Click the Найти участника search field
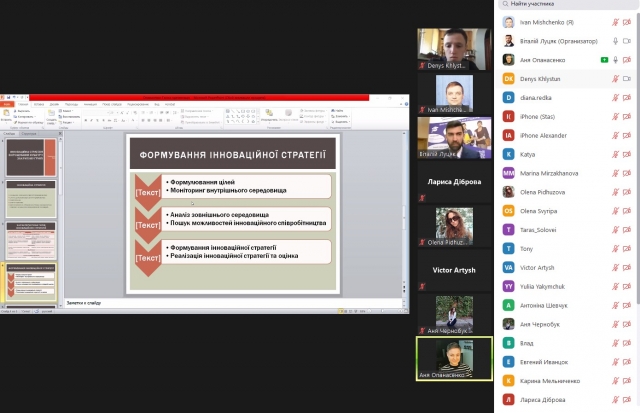Screen dimensions: 640x413 (567, 4)
